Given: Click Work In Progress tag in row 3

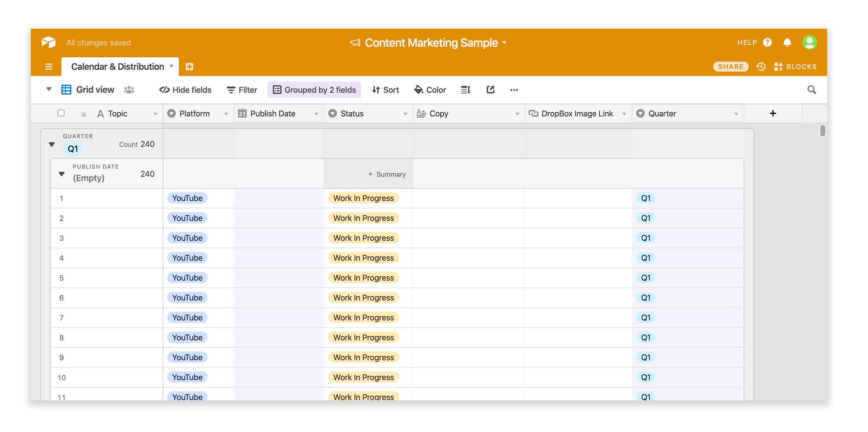Looking at the screenshot, I should (x=363, y=238).
